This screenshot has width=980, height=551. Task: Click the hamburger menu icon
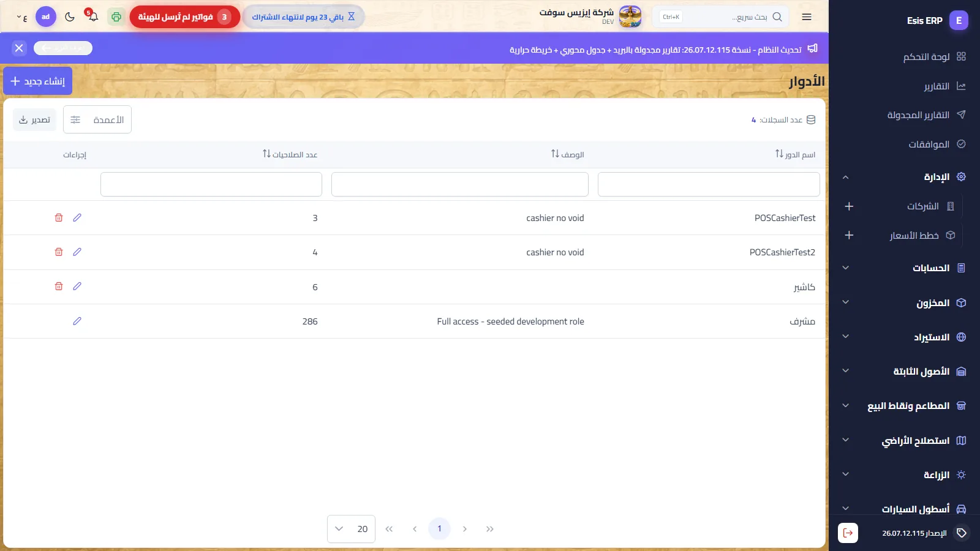[807, 17]
